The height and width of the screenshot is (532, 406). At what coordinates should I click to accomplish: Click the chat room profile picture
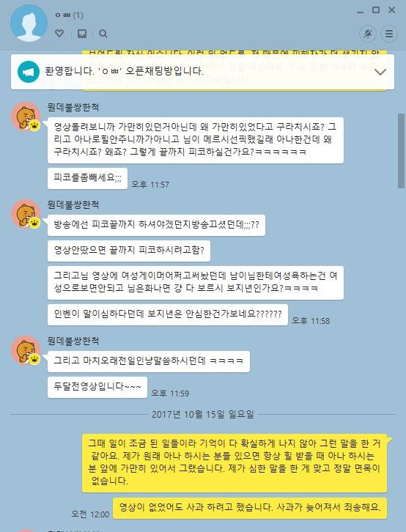click(x=29, y=23)
